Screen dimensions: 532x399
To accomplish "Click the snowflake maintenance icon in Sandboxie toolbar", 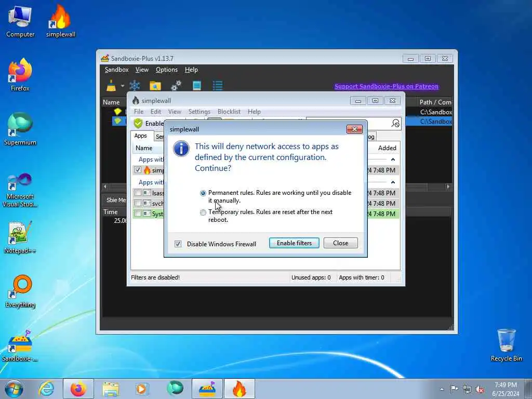I will coord(135,86).
